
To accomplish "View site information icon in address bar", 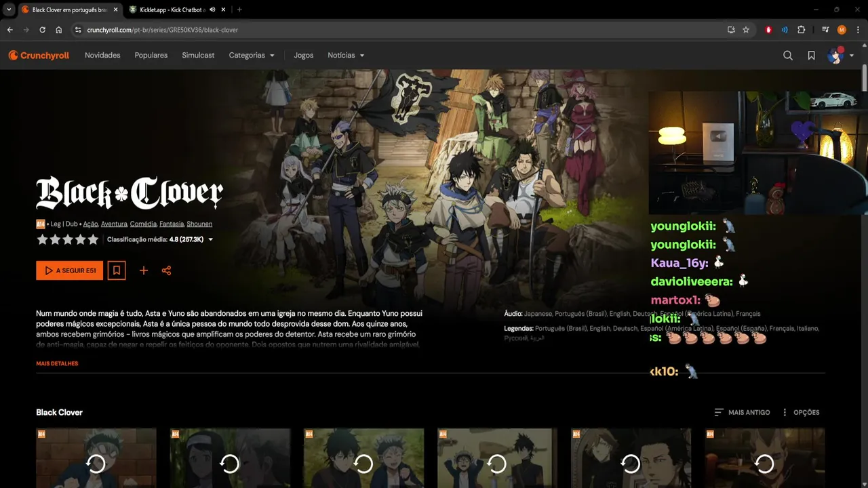I will (x=78, y=30).
